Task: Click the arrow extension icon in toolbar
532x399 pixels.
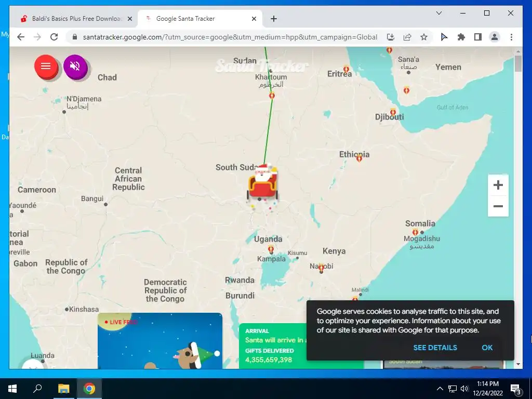Action: click(444, 37)
